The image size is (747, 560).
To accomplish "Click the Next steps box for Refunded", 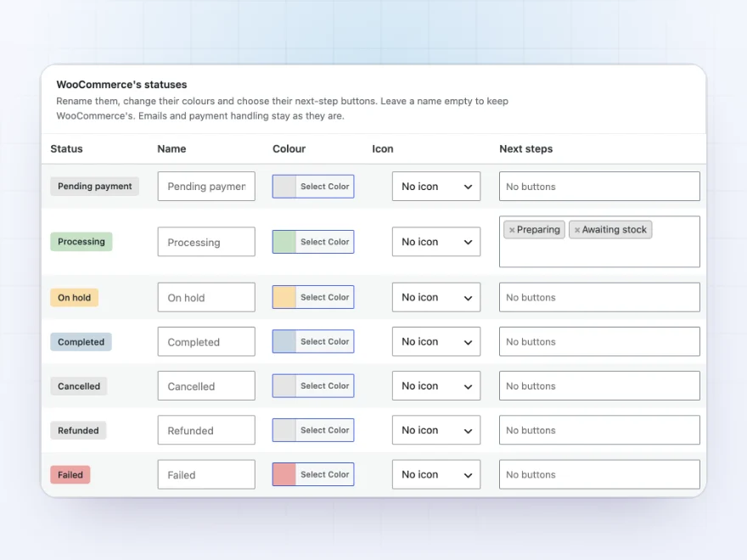I will pos(599,430).
